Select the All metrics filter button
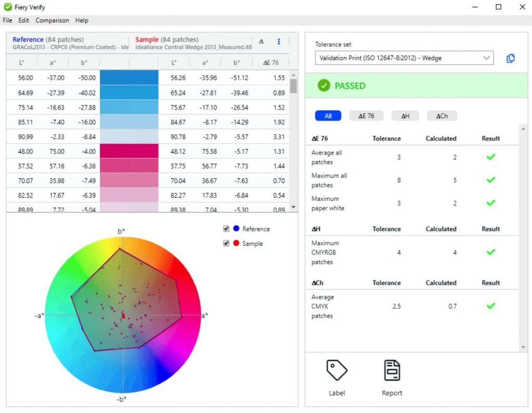This screenshot has width=532, height=413. 328,115
